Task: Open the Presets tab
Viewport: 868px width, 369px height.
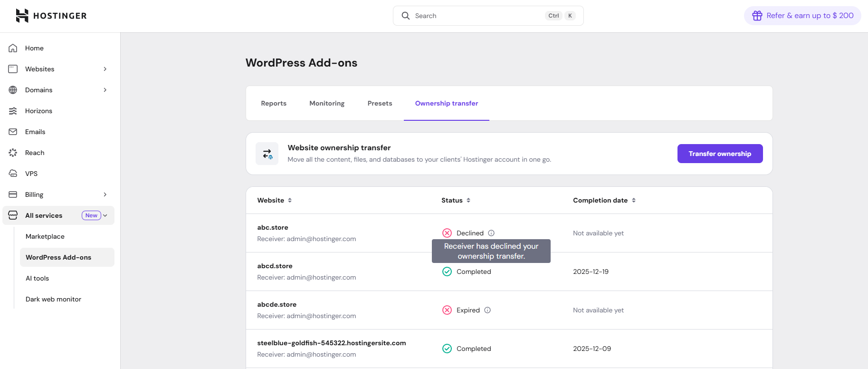Action: coord(380,103)
